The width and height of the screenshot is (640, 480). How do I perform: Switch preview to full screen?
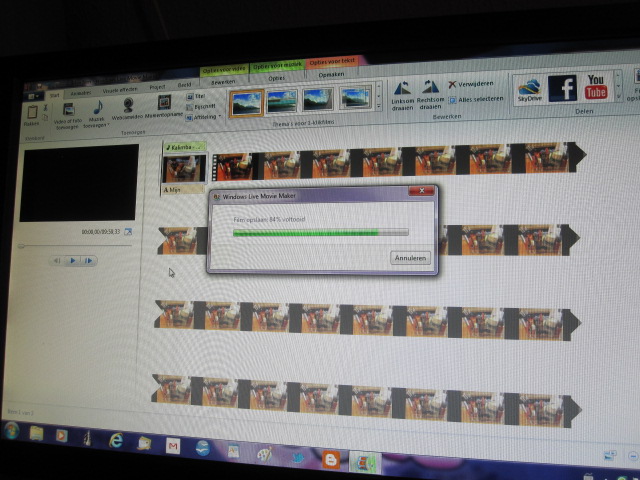click(128, 231)
